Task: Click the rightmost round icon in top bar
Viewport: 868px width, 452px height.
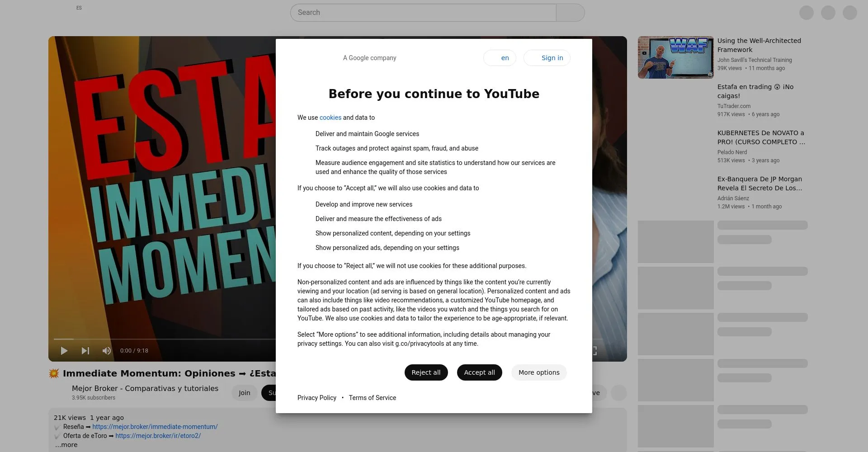Action: tap(850, 13)
